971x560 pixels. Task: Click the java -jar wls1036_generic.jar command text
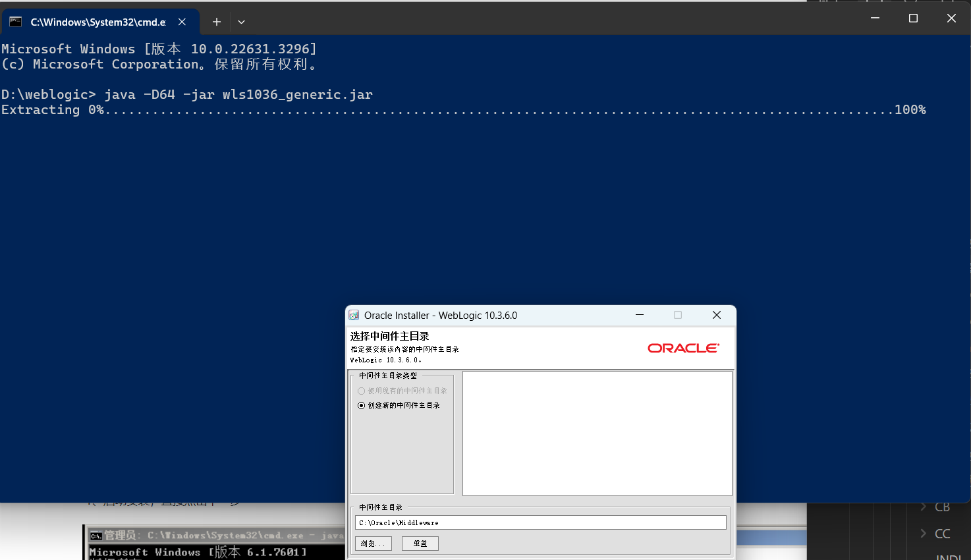pos(238,94)
